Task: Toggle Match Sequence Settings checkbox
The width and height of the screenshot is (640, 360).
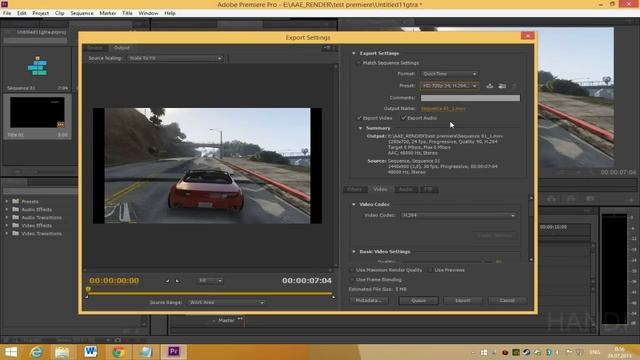Action: (x=359, y=63)
